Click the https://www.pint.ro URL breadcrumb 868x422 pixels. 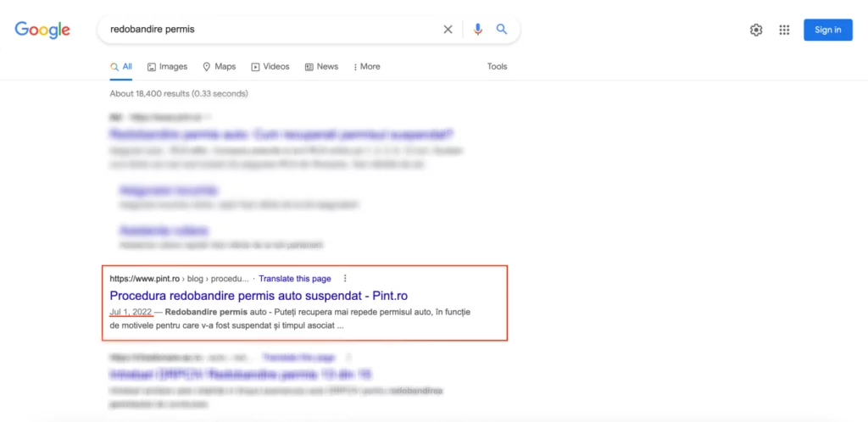coord(144,278)
